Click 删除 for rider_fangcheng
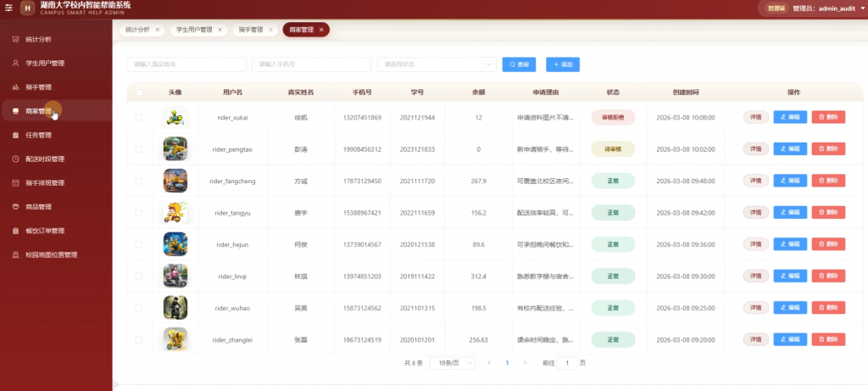This screenshot has width=868, height=391. (x=828, y=181)
